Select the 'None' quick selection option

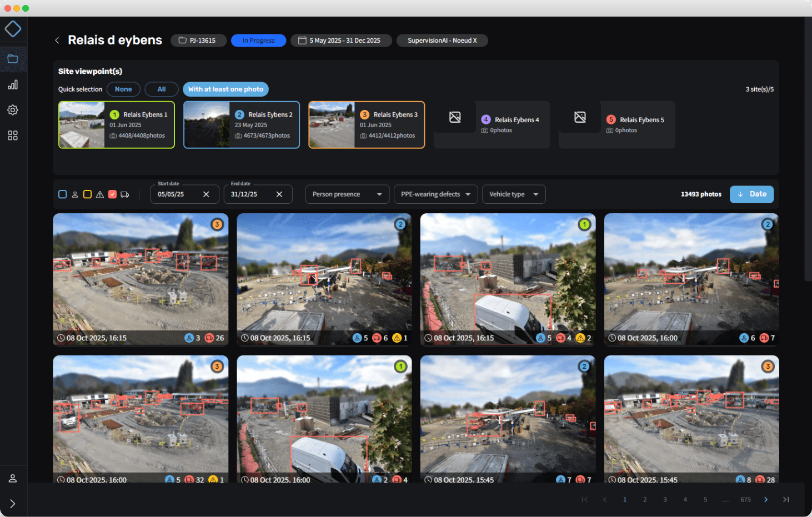(123, 89)
